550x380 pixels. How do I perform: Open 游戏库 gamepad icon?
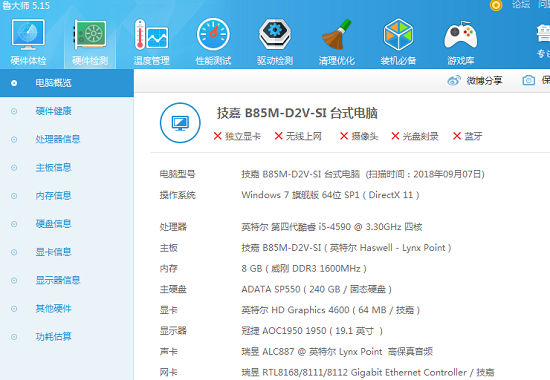461,35
